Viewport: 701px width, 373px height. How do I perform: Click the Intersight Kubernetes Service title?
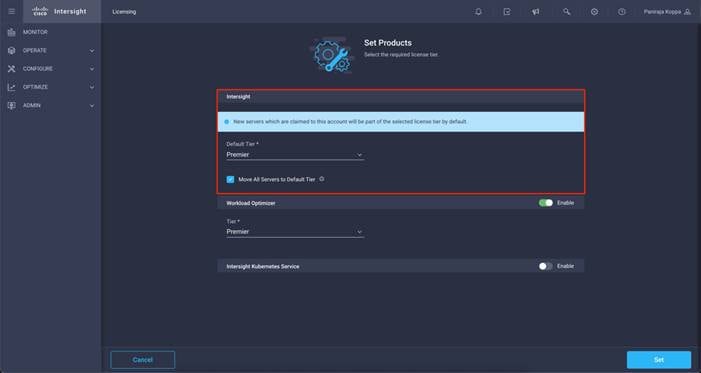263,267
